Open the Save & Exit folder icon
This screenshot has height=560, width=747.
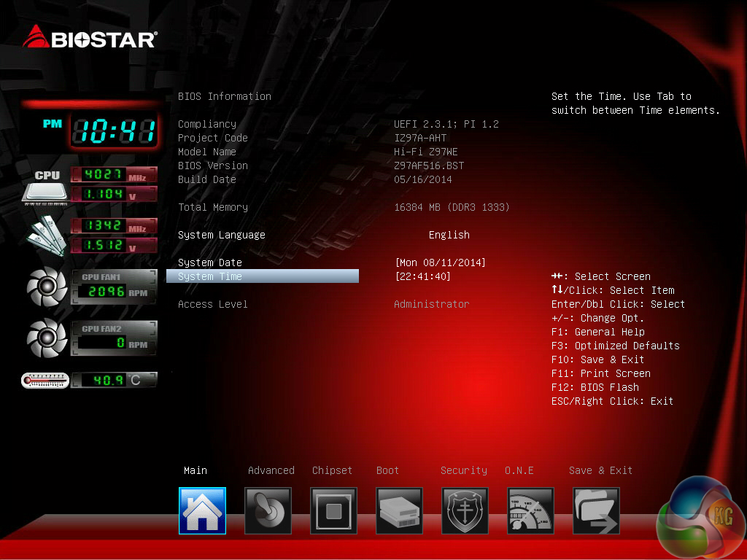pyautogui.click(x=596, y=510)
